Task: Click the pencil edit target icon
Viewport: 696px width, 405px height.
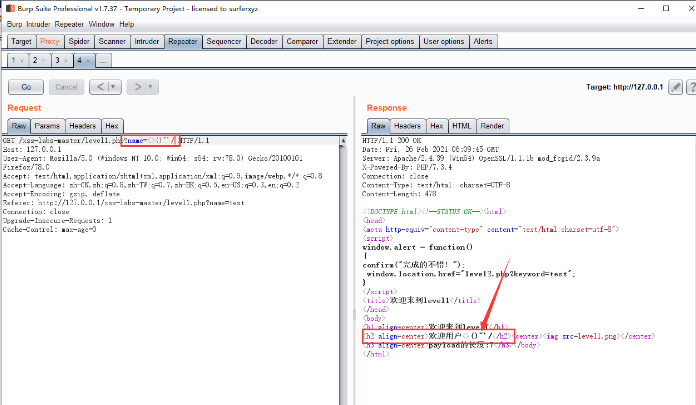Action: click(676, 87)
